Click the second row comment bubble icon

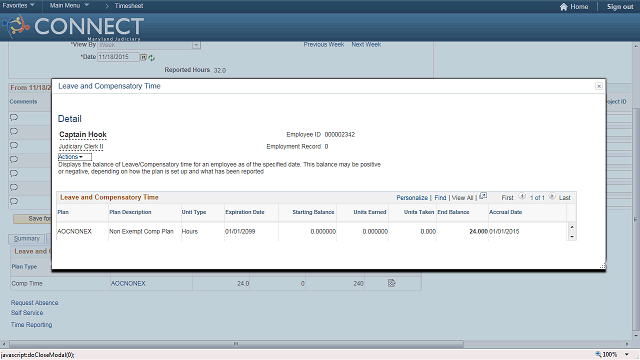point(14,131)
